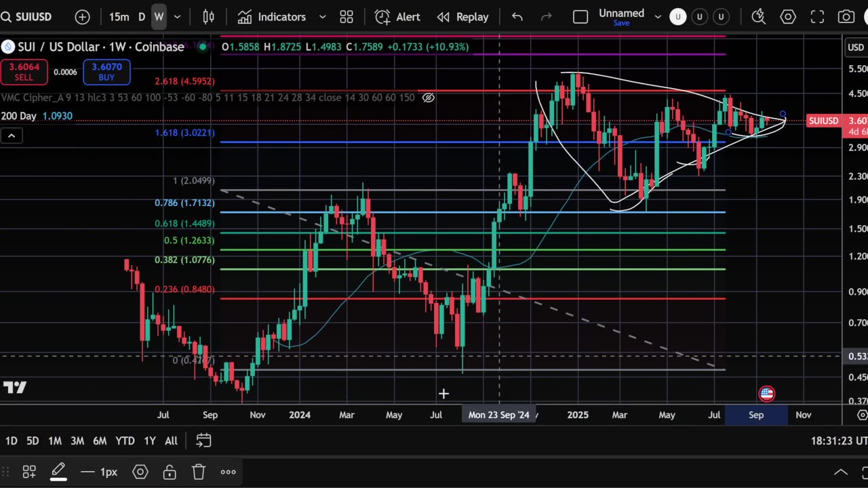This screenshot has height=488, width=868.
Task: Click the SUIUSD price label on axis
Action: [824, 121]
